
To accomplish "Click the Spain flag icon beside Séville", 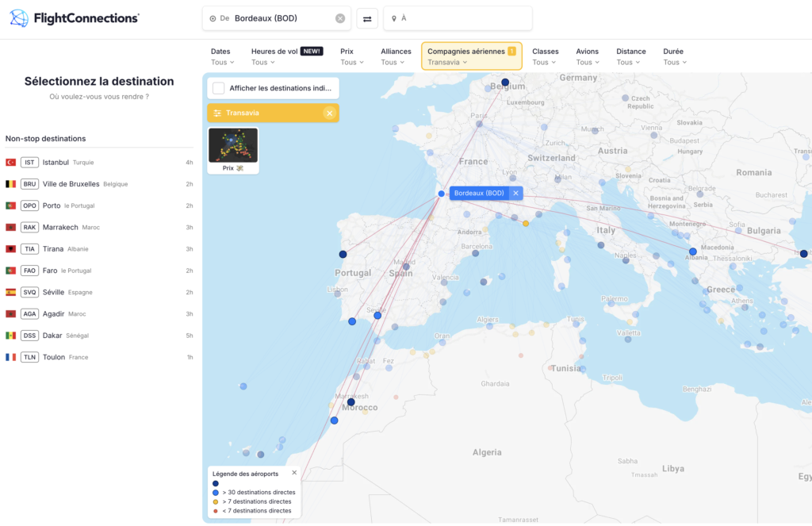I will click(x=10, y=292).
